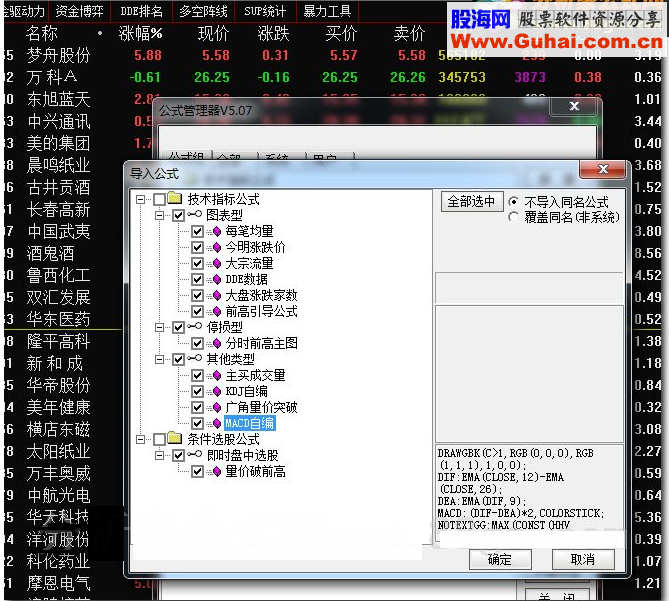Toggle the 技术指标公式 root checkbox
669x601 pixels.
pos(160,199)
